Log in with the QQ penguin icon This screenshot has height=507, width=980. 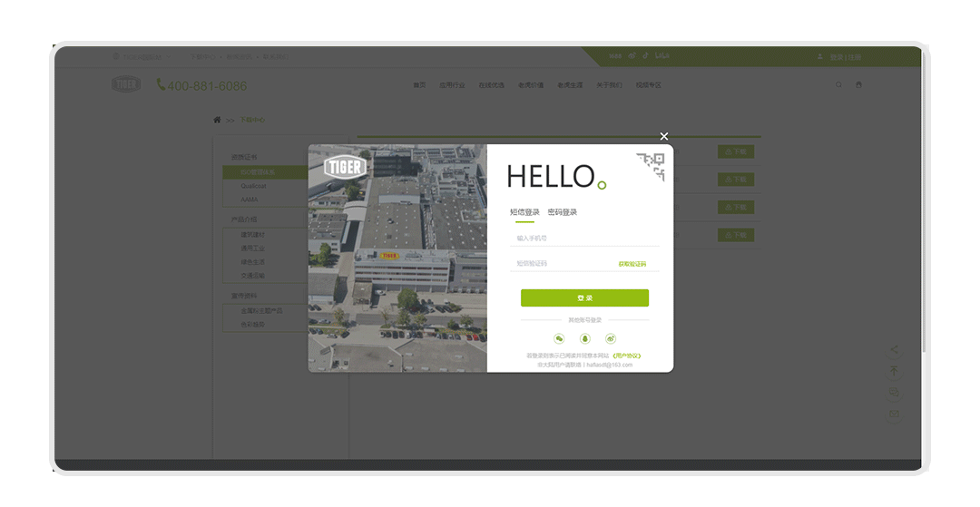pos(585,338)
